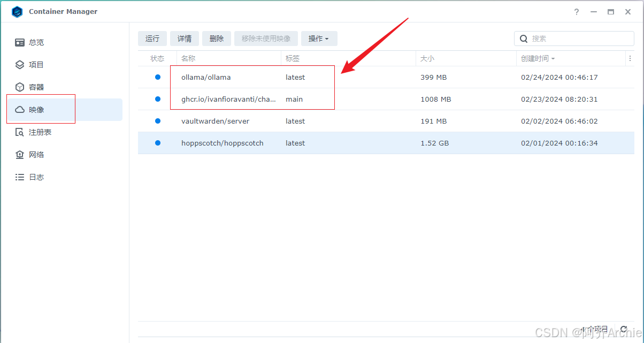Click the 注册表 registry search icon

coord(20,132)
